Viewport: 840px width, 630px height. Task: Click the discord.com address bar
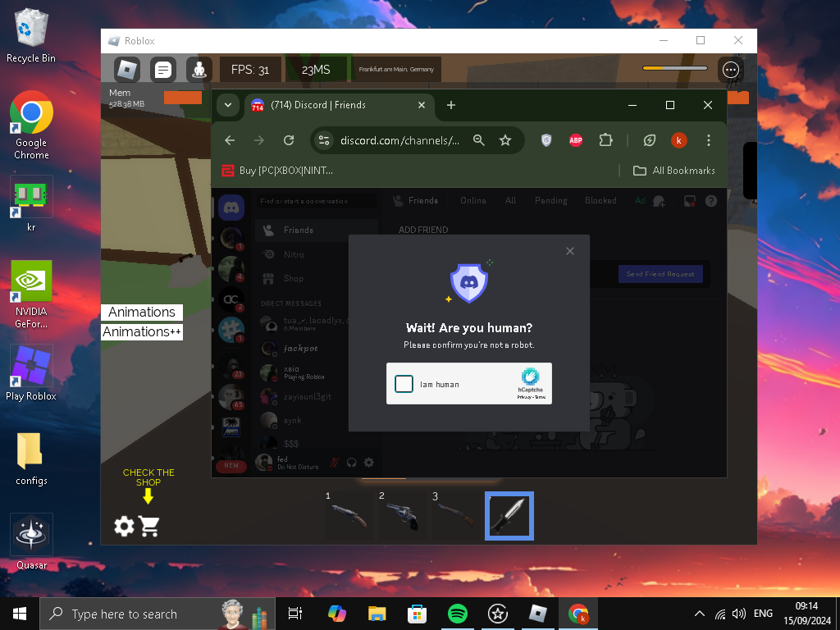[400, 140]
